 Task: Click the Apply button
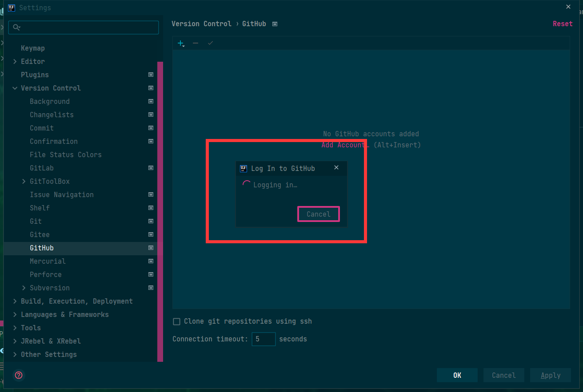(x=551, y=375)
